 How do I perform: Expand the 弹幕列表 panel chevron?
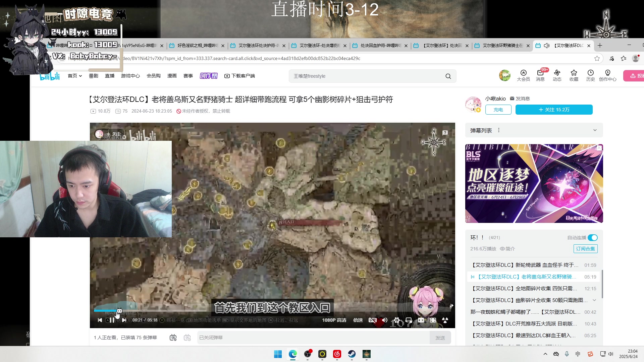point(595,130)
